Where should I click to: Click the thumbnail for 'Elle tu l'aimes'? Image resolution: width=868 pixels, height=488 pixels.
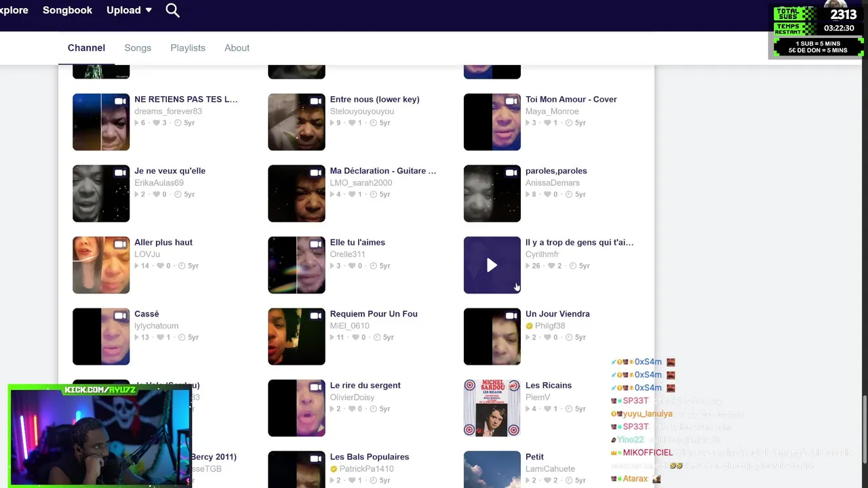pyautogui.click(x=296, y=265)
